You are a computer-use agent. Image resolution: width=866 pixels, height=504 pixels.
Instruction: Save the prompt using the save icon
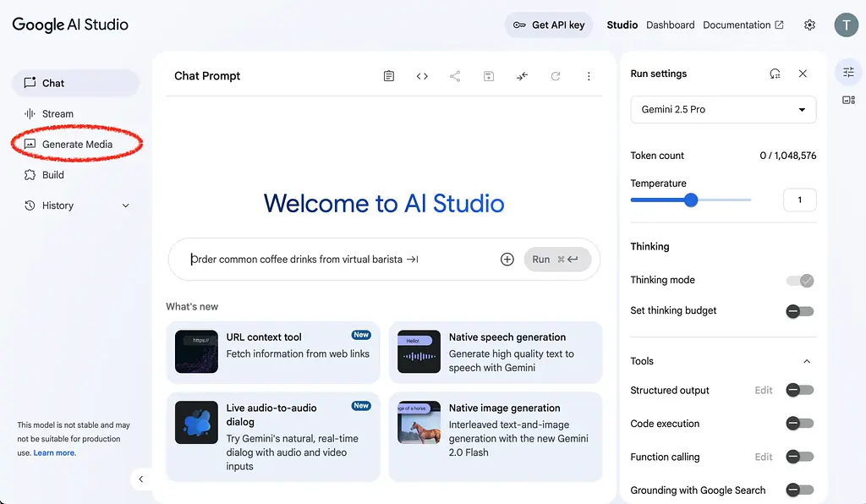(489, 75)
